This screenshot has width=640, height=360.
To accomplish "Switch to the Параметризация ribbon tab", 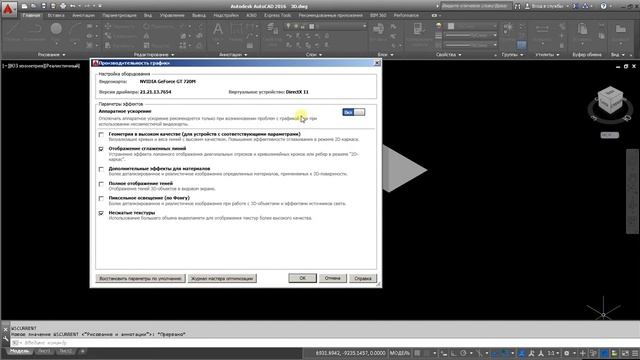I will [119, 15].
